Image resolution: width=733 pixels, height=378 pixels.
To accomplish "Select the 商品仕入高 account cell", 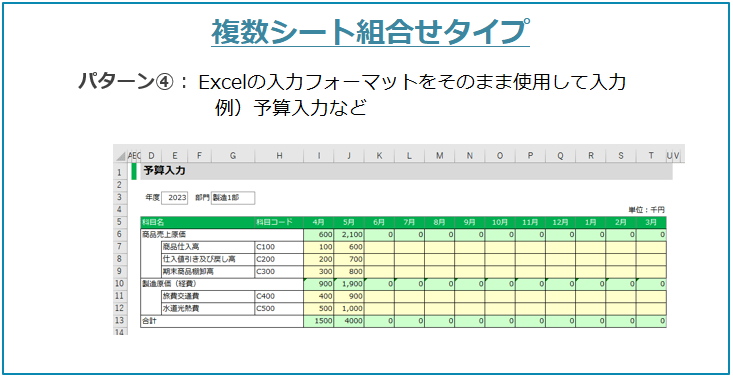I will click(208, 247).
